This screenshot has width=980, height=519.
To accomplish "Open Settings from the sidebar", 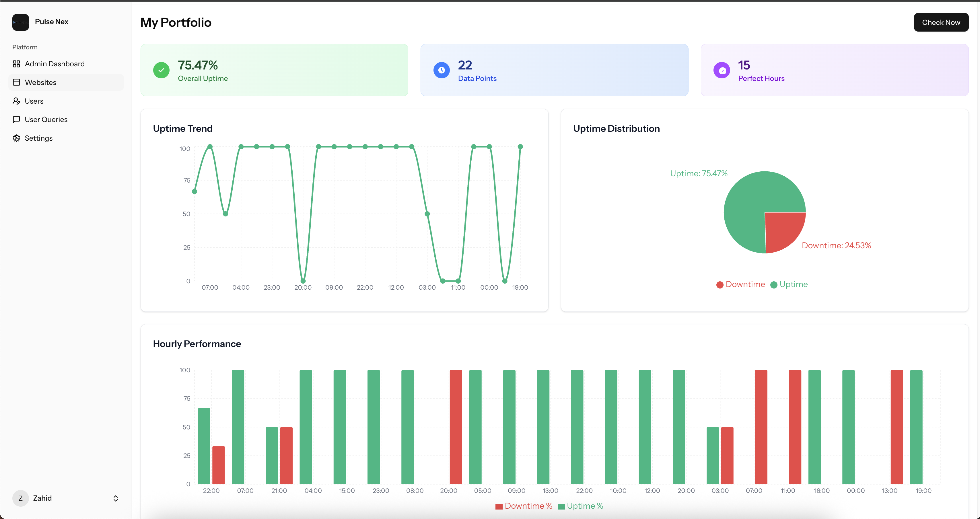I will click(38, 138).
